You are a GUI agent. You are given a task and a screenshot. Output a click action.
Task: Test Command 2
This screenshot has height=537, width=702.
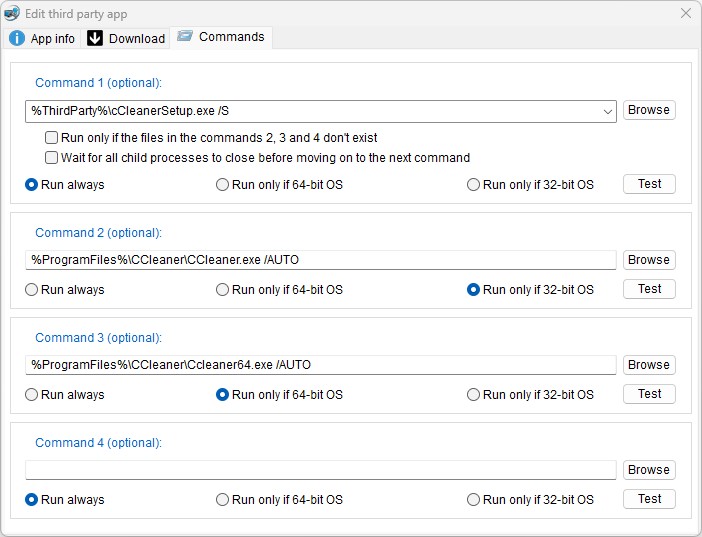649,289
